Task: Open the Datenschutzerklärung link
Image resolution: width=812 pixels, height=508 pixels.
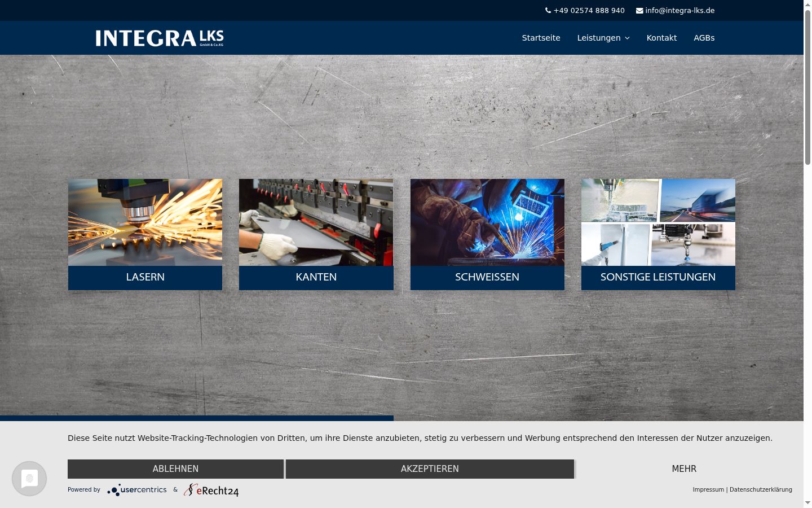Action: pos(761,489)
